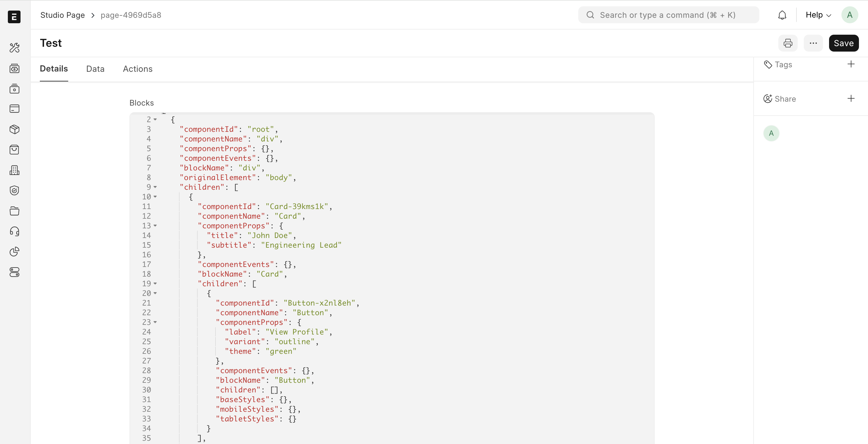Open the tools (wrench and screwdriver) sidebar icon

click(x=14, y=48)
